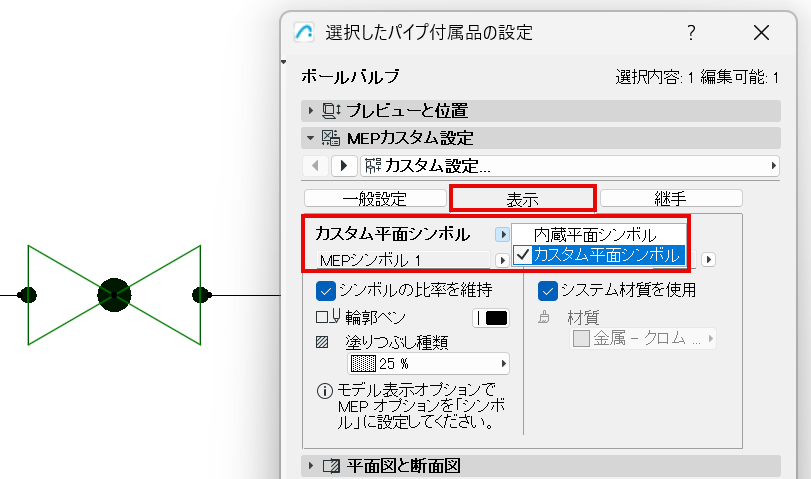The height and width of the screenshot is (479, 811).
Task: Select right hotspot node of valve symbol
Action: 202,295
